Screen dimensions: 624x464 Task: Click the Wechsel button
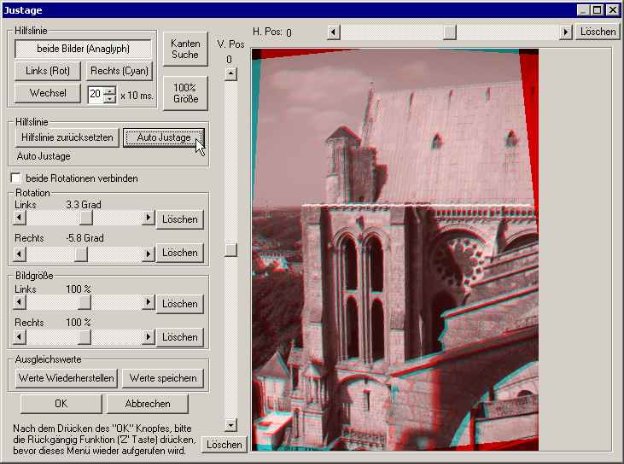[x=48, y=93]
